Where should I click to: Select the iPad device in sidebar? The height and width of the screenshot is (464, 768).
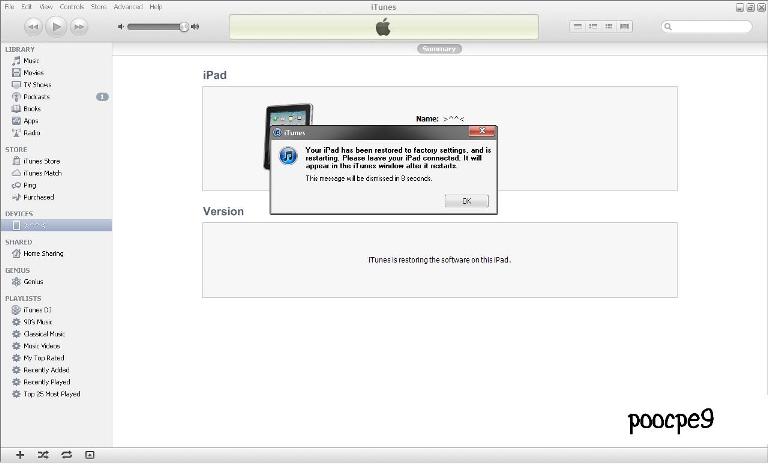click(56, 225)
